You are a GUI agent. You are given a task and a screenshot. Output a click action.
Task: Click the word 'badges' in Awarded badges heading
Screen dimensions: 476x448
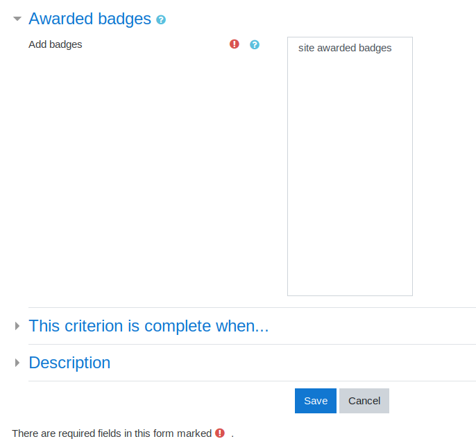tap(124, 19)
